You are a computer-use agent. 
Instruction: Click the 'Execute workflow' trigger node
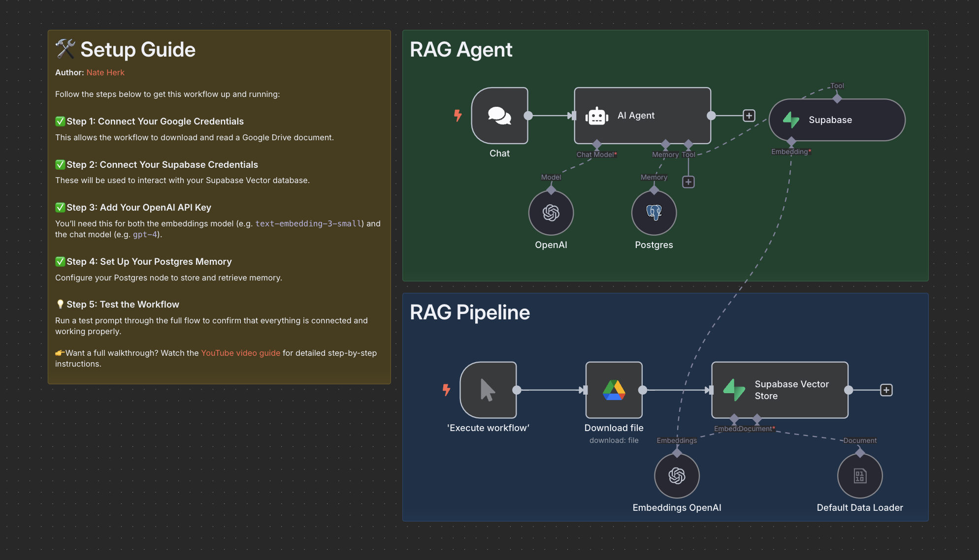487,390
